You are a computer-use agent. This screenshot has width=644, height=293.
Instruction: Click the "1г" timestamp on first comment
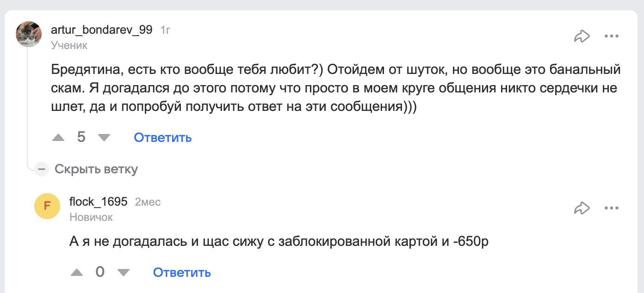coord(165,31)
